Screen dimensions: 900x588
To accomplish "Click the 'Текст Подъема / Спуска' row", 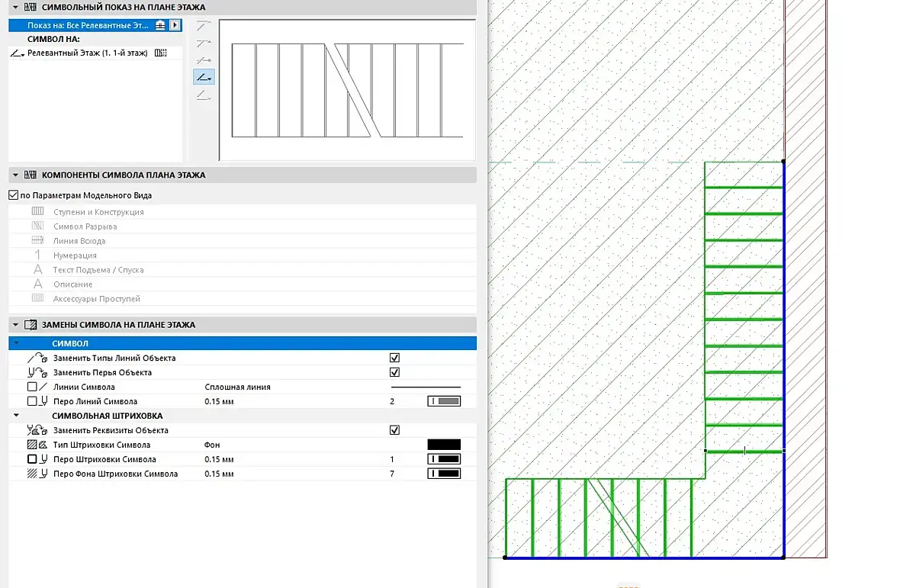I will point(243,270).
